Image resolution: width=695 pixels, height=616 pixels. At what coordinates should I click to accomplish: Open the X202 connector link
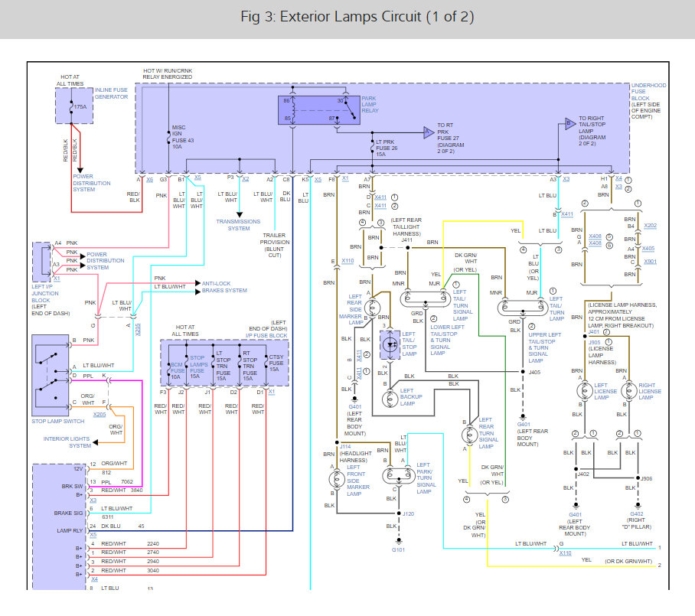(651, 226)
